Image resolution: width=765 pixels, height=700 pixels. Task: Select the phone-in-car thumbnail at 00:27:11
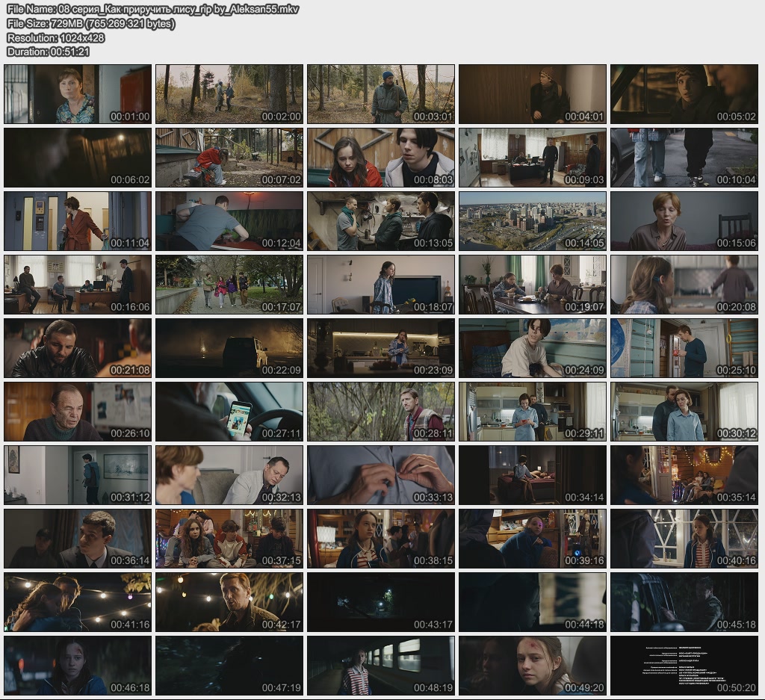(x=229, y=412)
